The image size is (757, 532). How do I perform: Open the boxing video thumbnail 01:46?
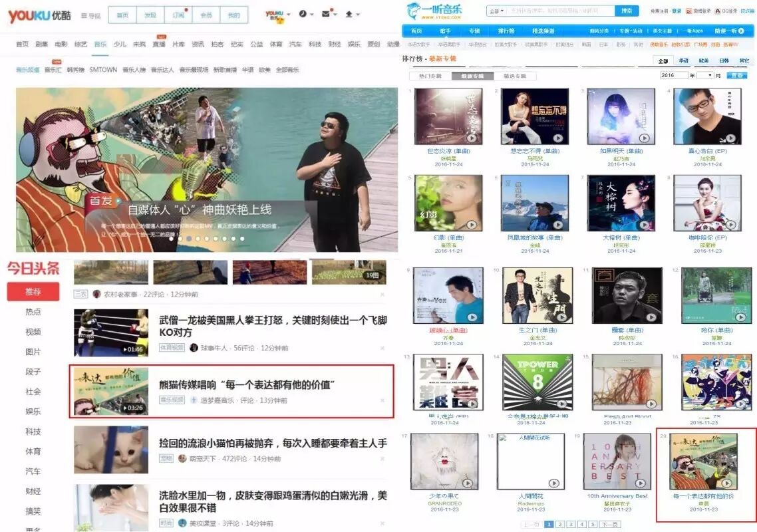tap(111, 332)
